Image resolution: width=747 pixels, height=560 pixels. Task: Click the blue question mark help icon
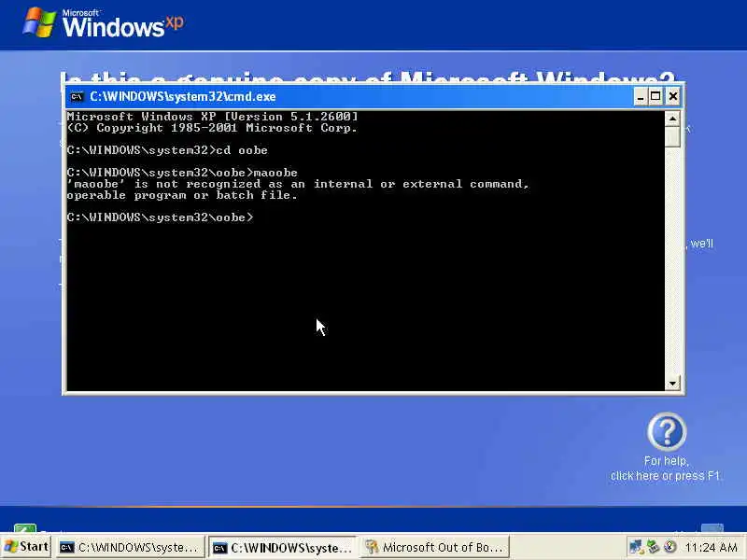(x=667, y=432)
